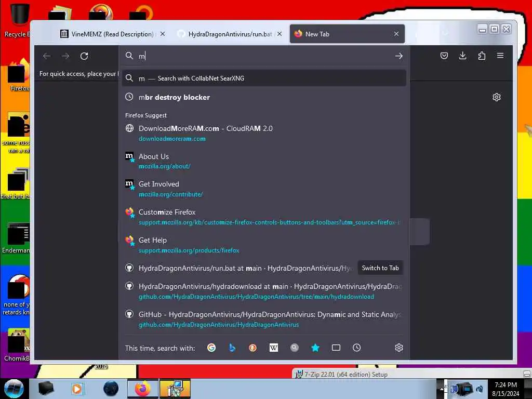The height and width of the screenshot is (399, 532).
Task: Open the taskbar clock showing 7:24 PM
Action: click(x=506, y=389)
